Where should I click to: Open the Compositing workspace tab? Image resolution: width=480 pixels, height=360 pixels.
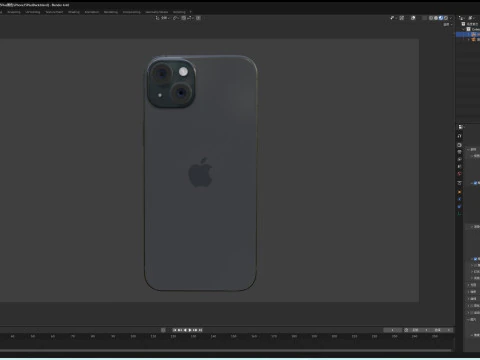[x=132, y=12]
